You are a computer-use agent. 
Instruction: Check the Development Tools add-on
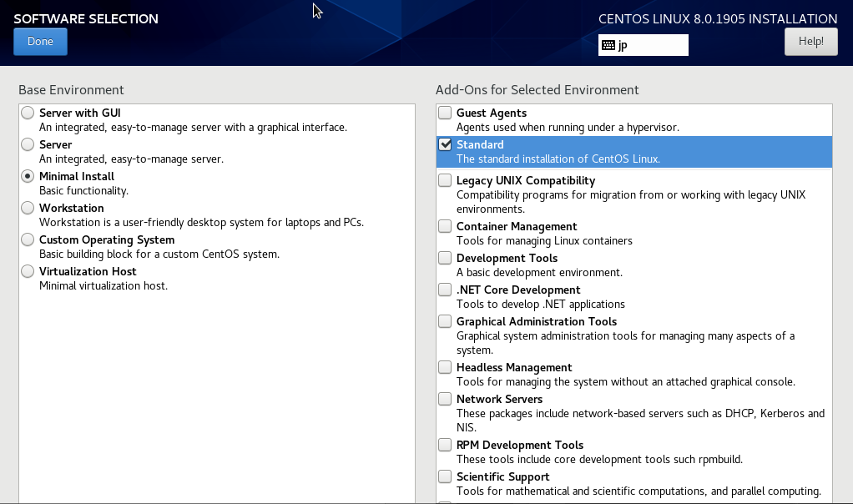pos(445,258)
